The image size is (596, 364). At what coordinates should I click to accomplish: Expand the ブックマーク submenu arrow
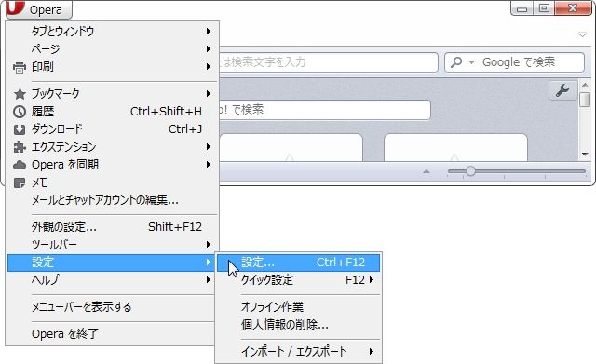[x=209, y=93]
